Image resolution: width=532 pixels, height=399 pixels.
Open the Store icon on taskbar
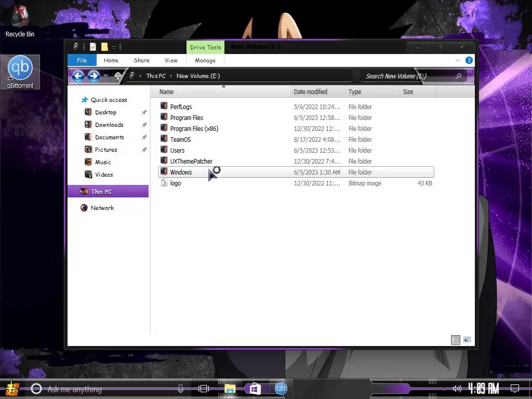click(255, 389)
